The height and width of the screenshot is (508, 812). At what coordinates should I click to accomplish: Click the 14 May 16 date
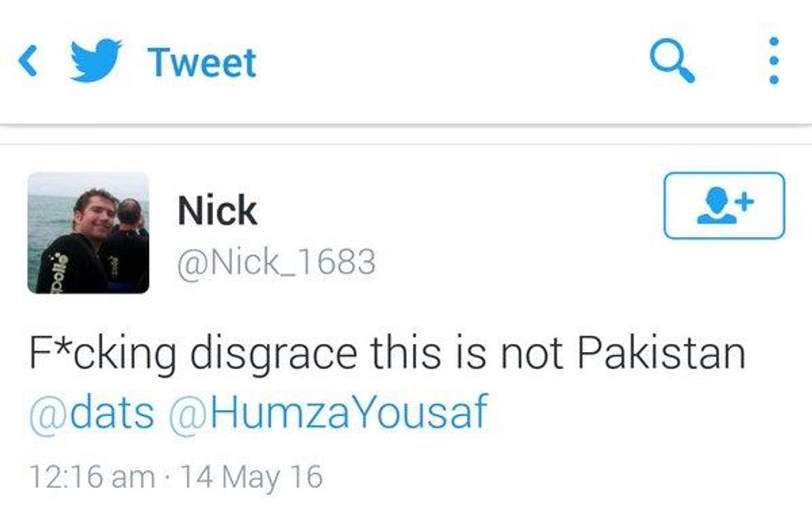point(252,477)
